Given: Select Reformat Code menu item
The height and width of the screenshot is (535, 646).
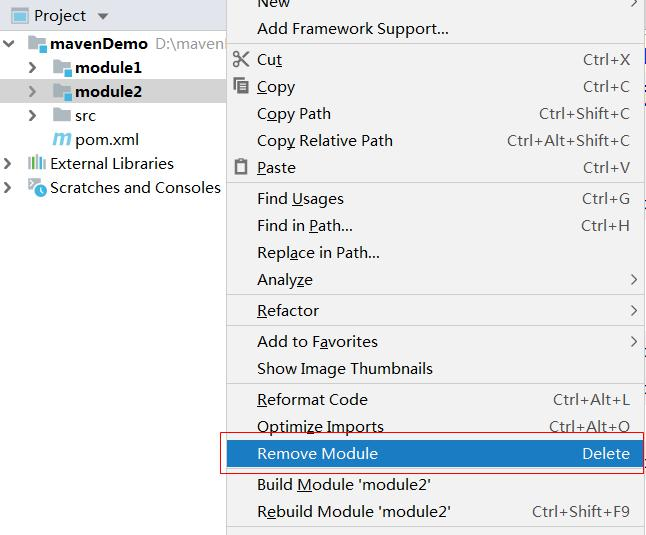Looking at the screenshot, I should coord(312,399).
